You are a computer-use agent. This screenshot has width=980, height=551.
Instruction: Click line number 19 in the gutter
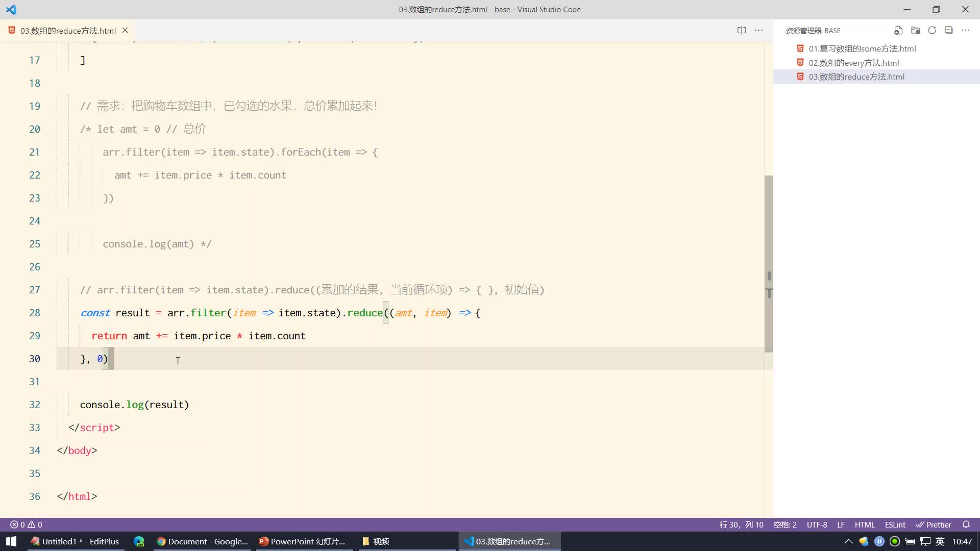click(34, 106)
